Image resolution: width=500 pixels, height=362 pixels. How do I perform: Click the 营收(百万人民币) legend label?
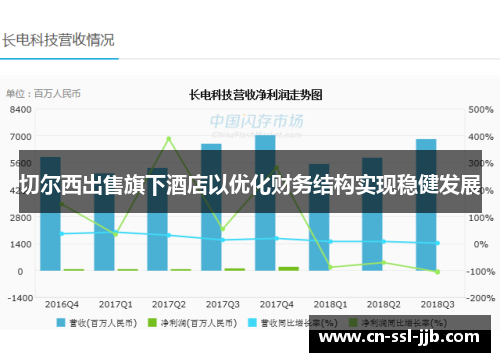pyautogui.click(x=103, y=323)
